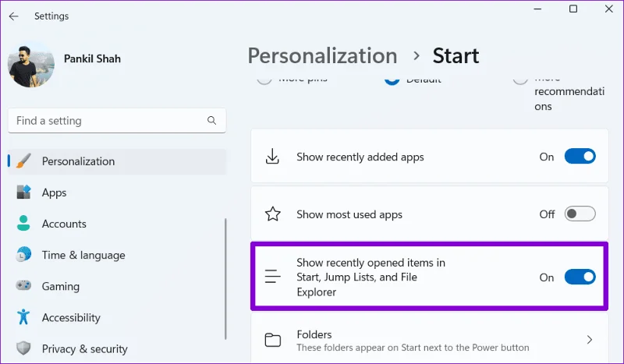
Task: Select the Time & language globe icon
Action: coord(23,254)
